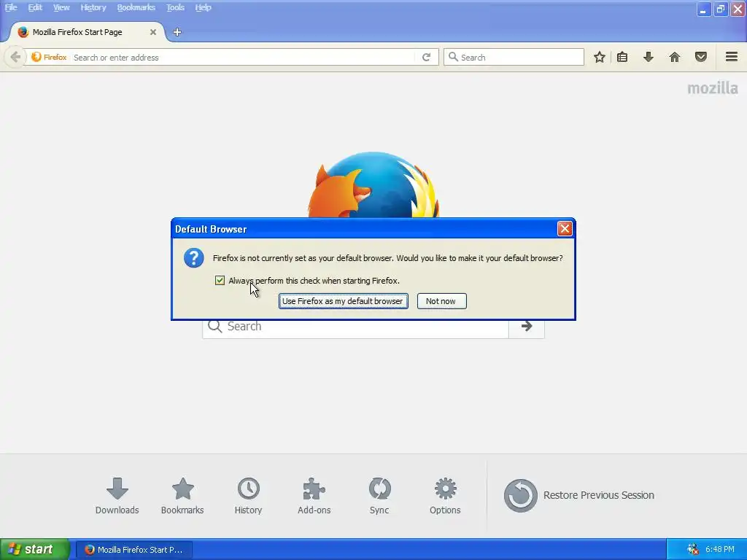Open the Bookmarks menu
This screenshot has width=747, height=560.
pos(136,7)
